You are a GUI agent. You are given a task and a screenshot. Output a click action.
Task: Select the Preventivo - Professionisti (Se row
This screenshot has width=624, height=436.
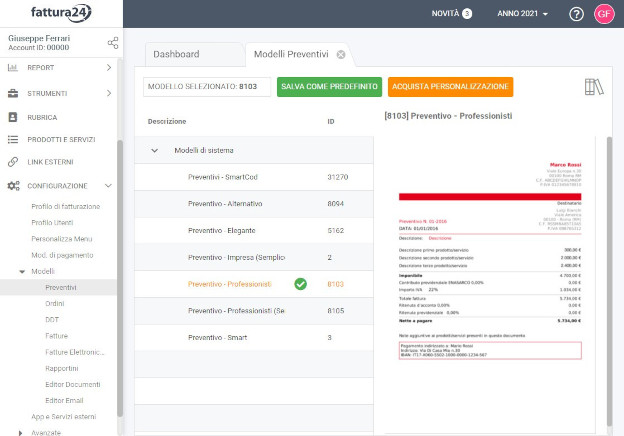pyautogui.click(x=254, y=311)
